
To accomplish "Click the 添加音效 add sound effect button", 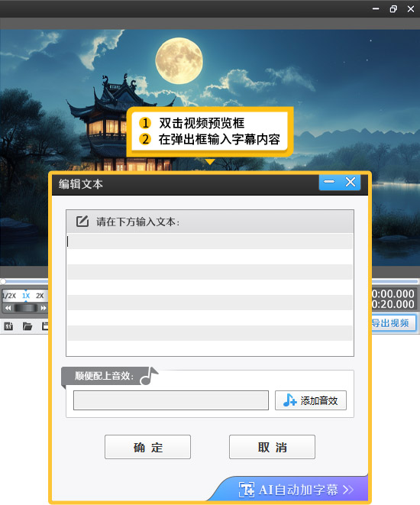I will [x=311, y=400].
